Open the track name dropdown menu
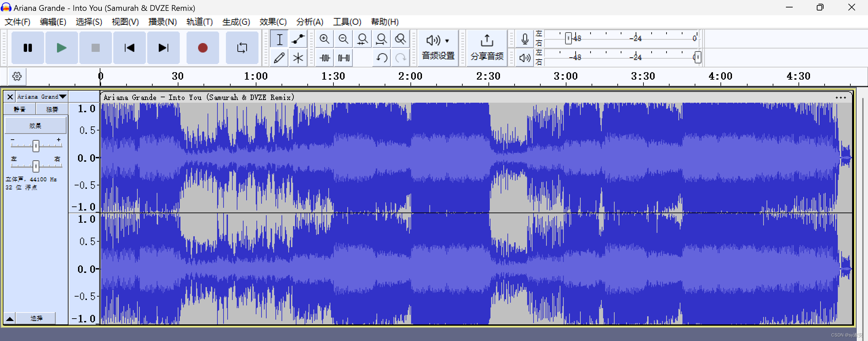Image resolution: width=868 pixels, height=341 pixels. [41, 97]
